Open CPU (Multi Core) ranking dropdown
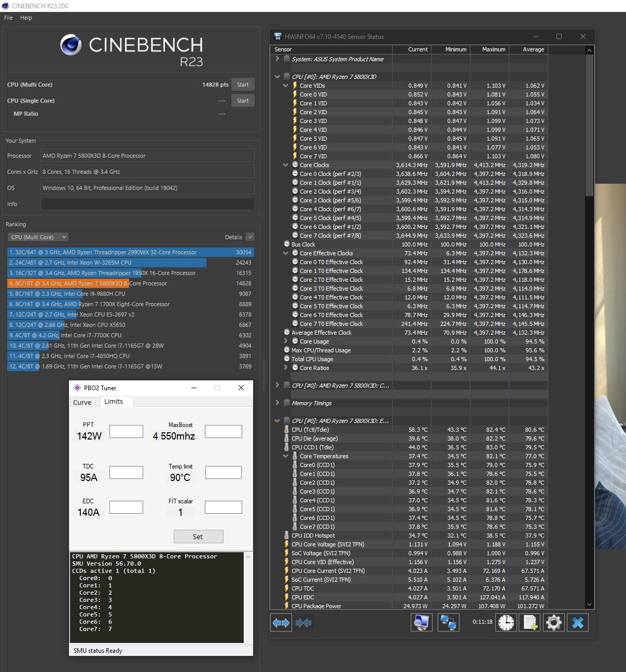The width and height of the screenshot is (626, 672). (x=38, y=237)
